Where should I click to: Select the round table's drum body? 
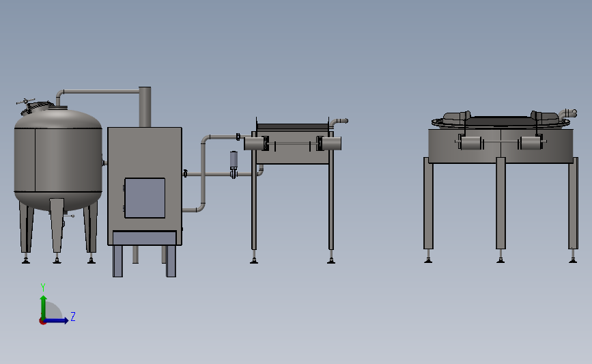501,145
